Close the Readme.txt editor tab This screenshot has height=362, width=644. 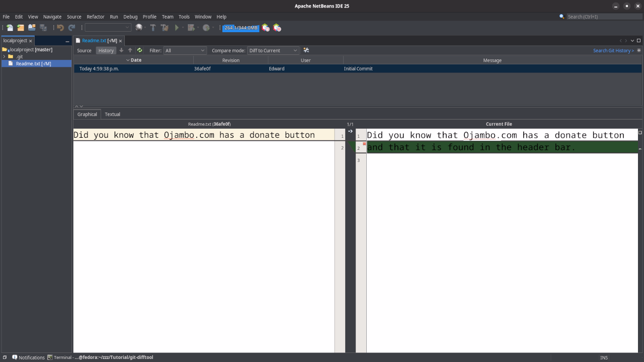click(x=120, y=41)
